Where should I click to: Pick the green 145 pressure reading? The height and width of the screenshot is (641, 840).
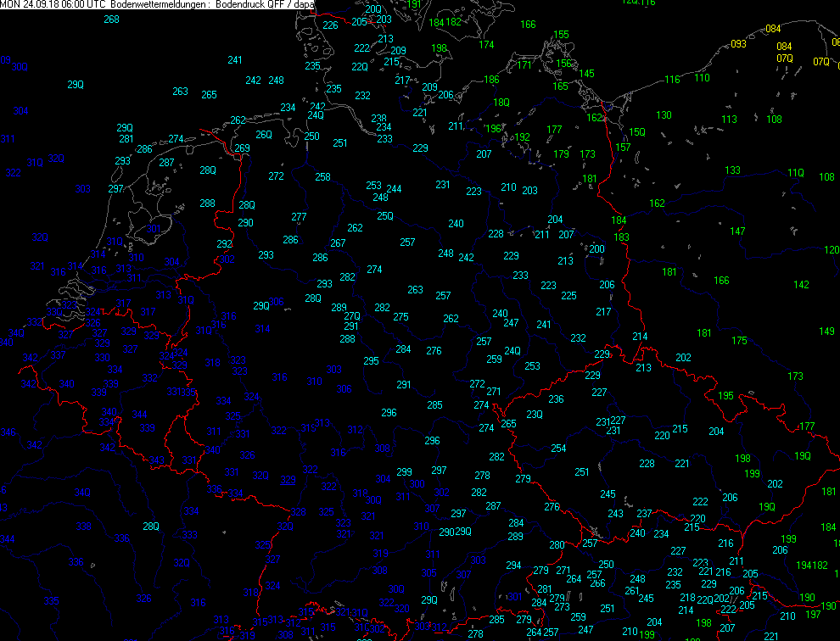587,74
